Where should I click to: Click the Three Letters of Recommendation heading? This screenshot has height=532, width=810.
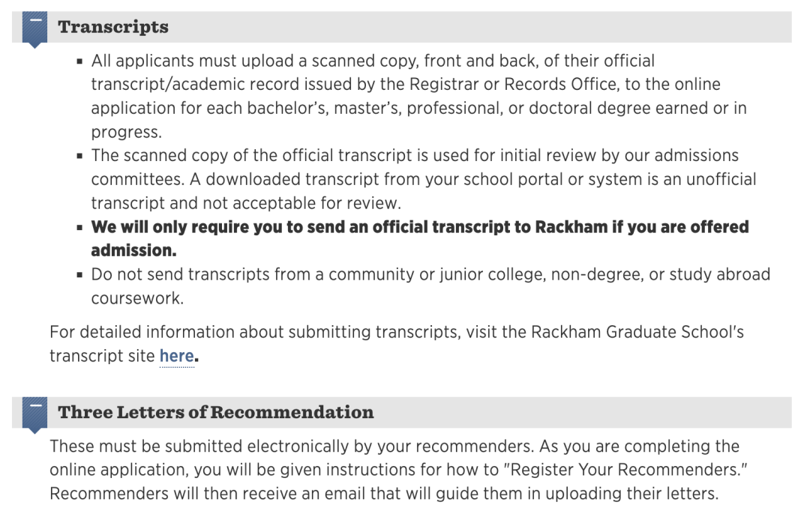215,412
